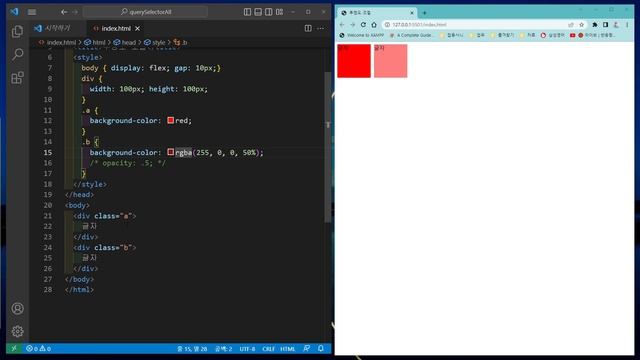
Task: Close the index.html editor tab
Action: click(x=138, y=28)
